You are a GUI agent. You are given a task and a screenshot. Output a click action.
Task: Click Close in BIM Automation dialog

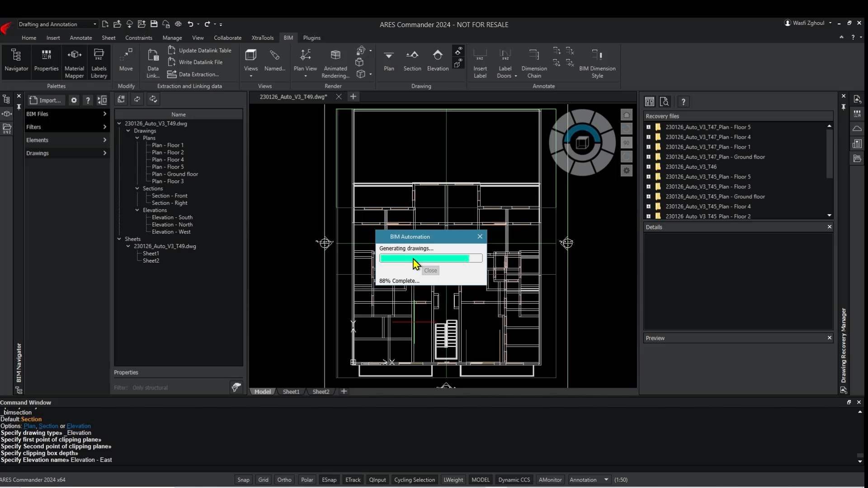coord(430,271)
